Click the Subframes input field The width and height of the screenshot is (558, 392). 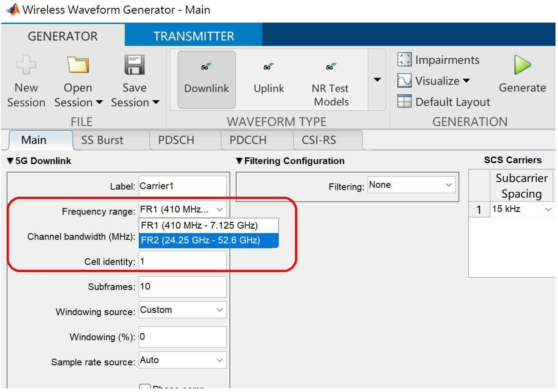182,287
